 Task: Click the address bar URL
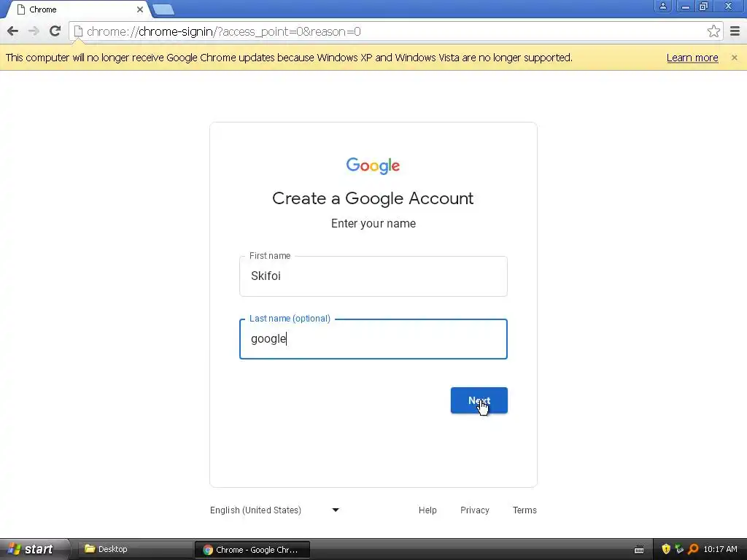click(x=223, y=31)
